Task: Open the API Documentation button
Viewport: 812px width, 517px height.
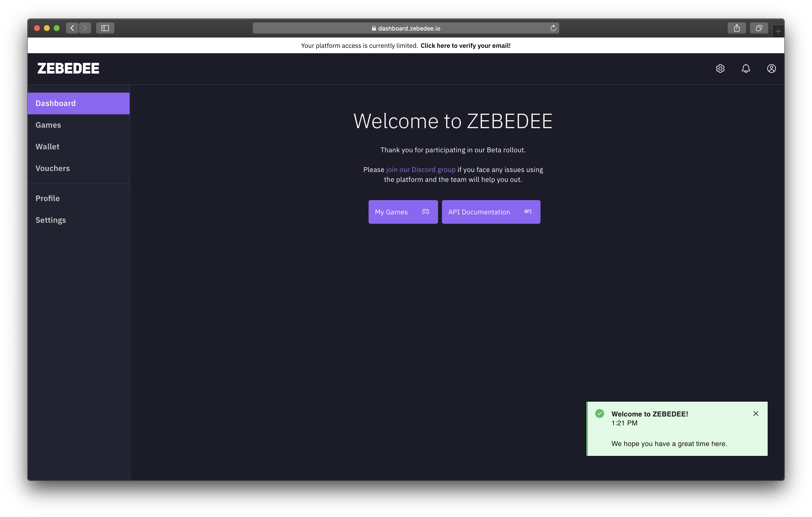Action: click(491, 212)
